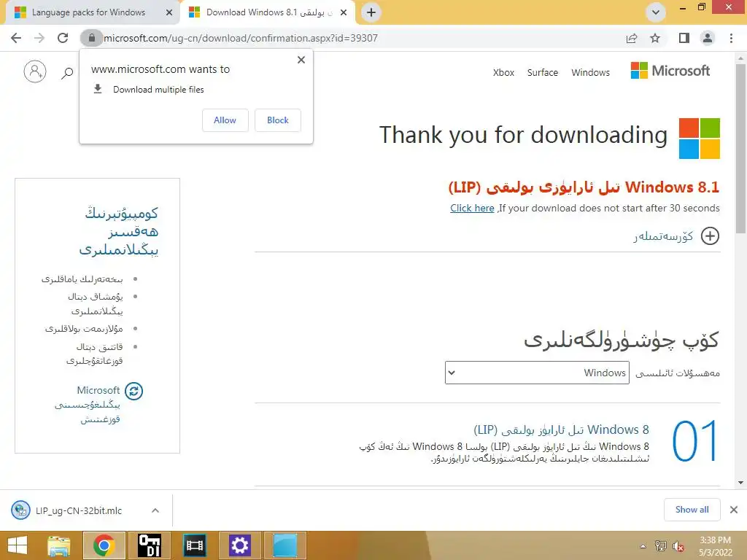Open the blue window app in taskbar
747x560 pixels.
[x=285, y=545]
